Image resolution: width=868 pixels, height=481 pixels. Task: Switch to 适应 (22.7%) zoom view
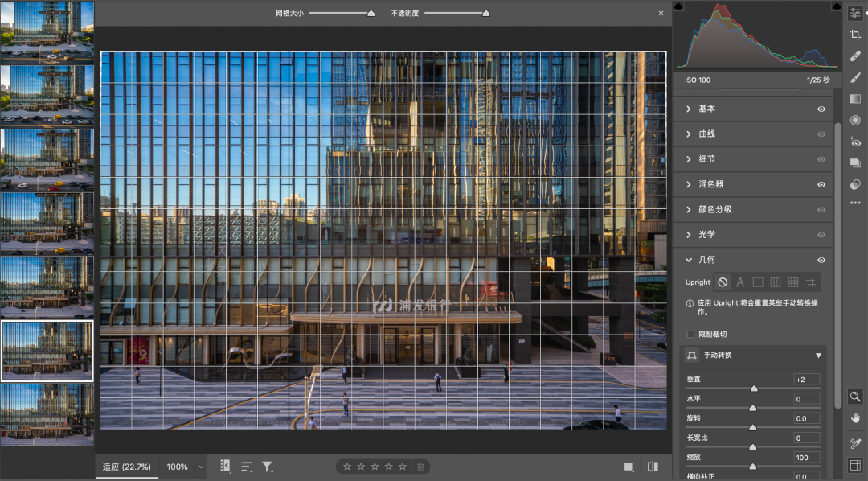(x=125, y=467)
